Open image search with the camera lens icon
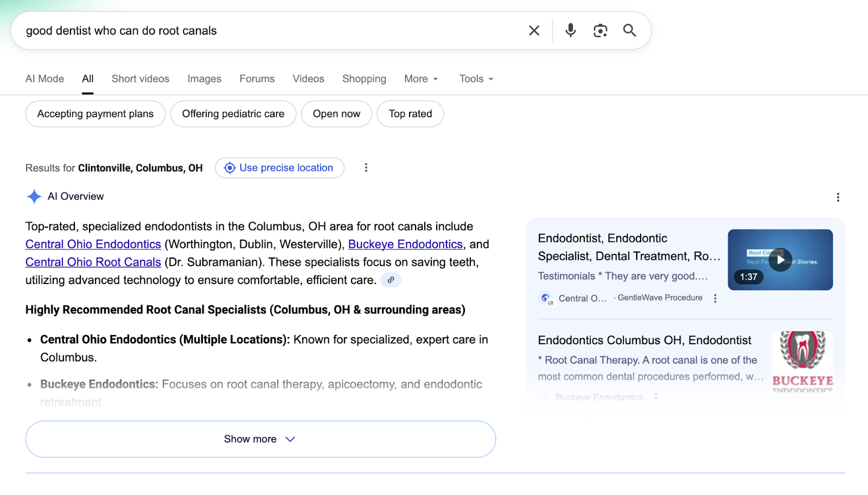 tap(600, 31)
